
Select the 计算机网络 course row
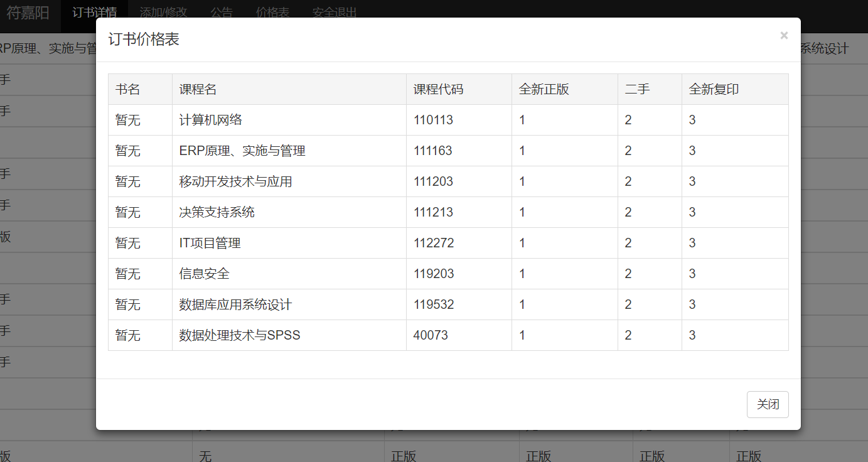click(x=211, y=120)
